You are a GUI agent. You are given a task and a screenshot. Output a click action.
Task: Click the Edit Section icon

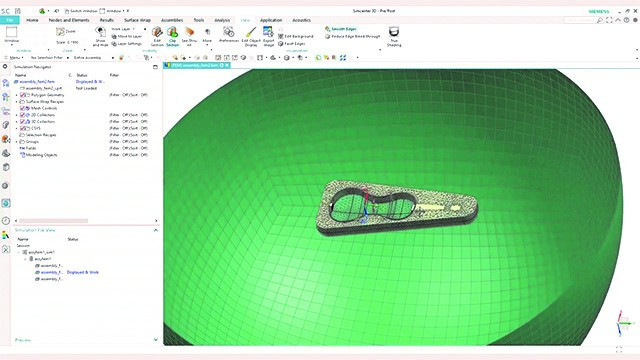point(157,36)
